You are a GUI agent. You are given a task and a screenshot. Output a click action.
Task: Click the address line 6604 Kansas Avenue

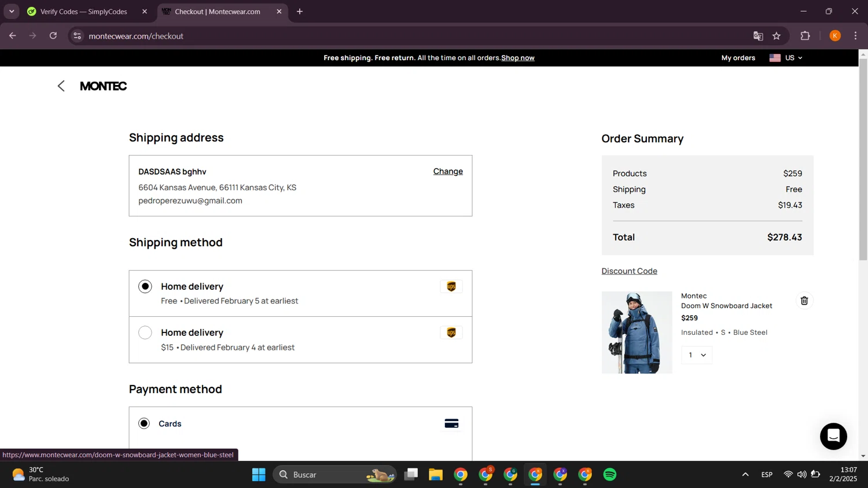[218, 188]
